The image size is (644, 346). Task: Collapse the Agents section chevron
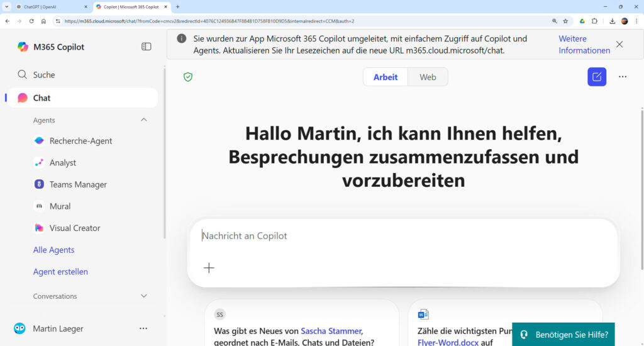144,120
